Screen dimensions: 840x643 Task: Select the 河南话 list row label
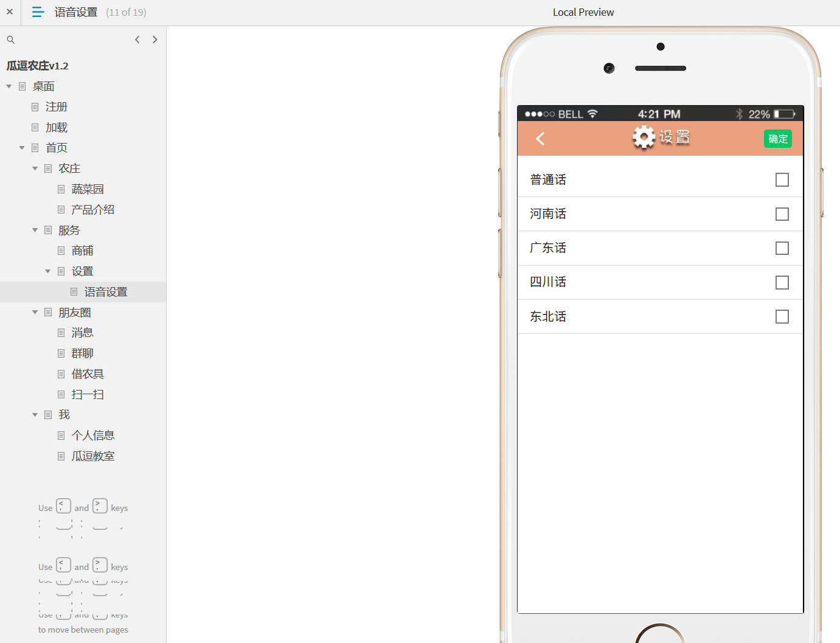(548, 214)
